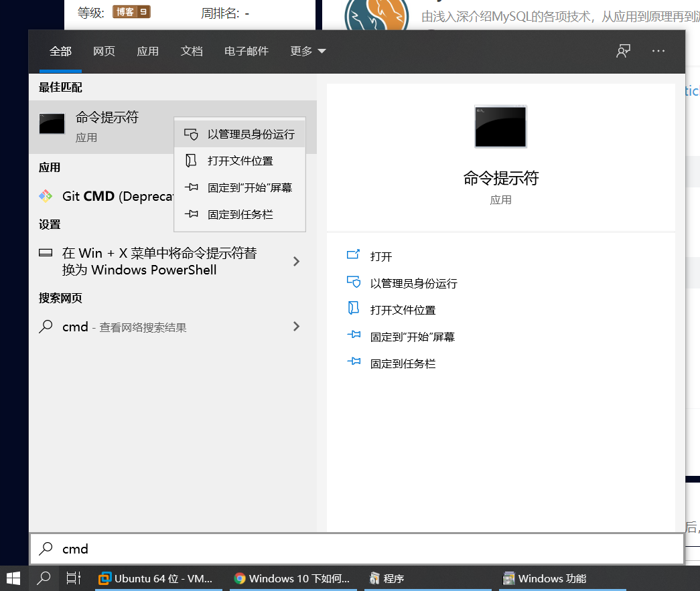The height and width of the screenshot is (591, 700).
Task: Switch to the 网页 tab
Action: 104,52
